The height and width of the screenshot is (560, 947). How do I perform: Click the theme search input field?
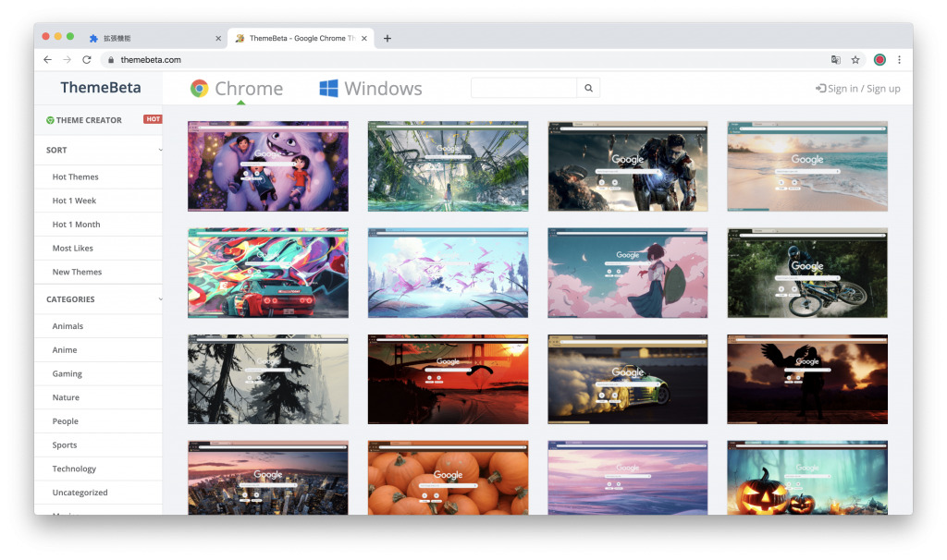523,88
